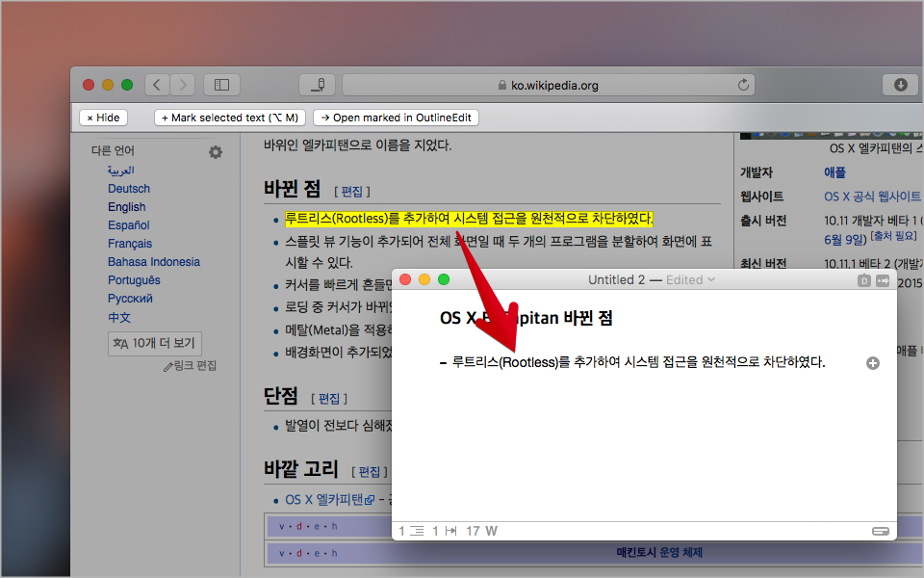924x578 pixels.
Task: Open the Edited dropdown in OutlineEdit title
Action: click(x=691, y=279)
